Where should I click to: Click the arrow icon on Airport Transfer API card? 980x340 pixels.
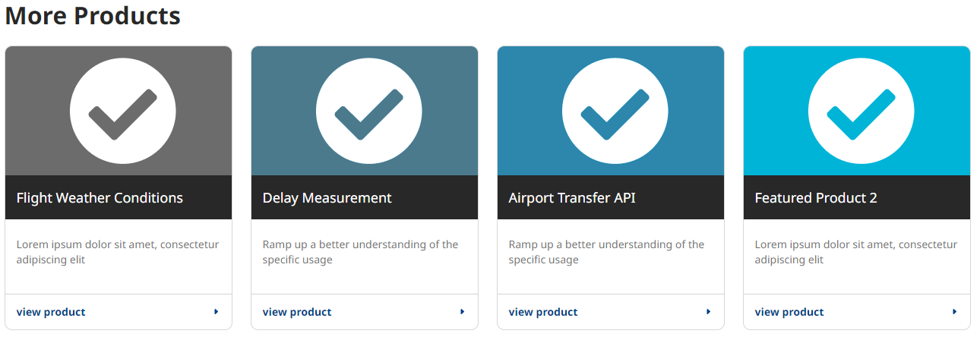[x=709, y=312]
